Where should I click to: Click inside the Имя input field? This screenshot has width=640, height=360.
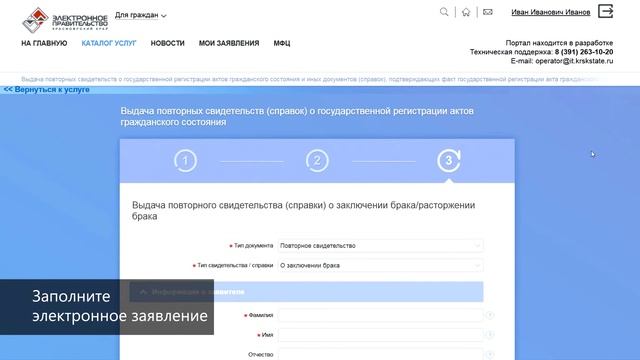380,335
